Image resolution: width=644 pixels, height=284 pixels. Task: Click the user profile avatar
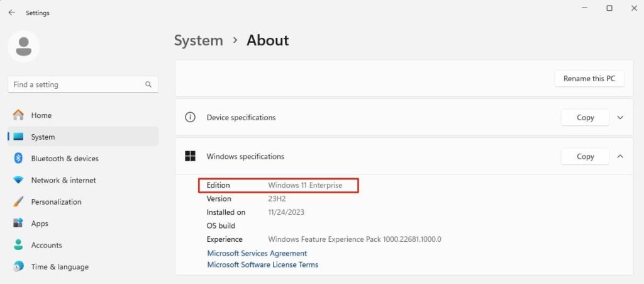click(x=24, y=47)
